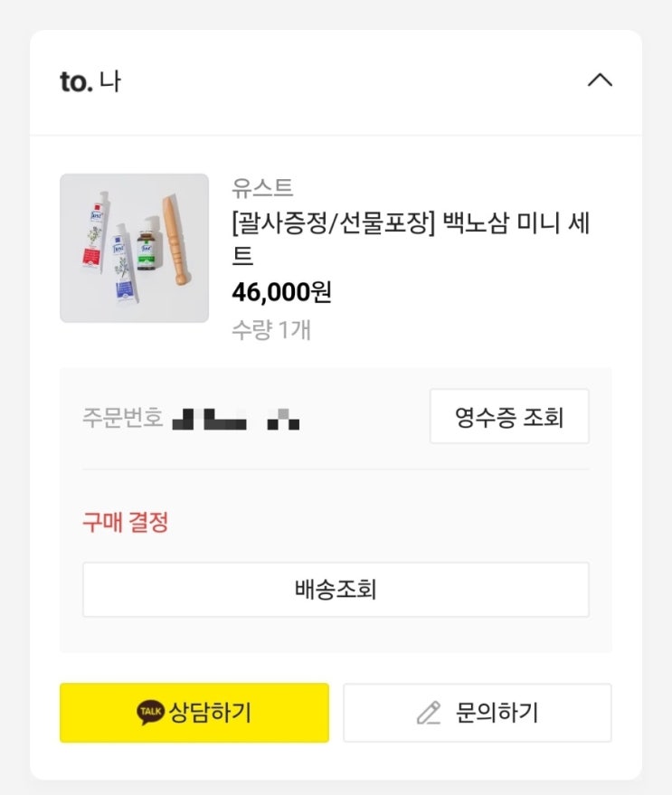
Task: Click the pencil icon beside 문의하기
Action: (x=428, y=713)
